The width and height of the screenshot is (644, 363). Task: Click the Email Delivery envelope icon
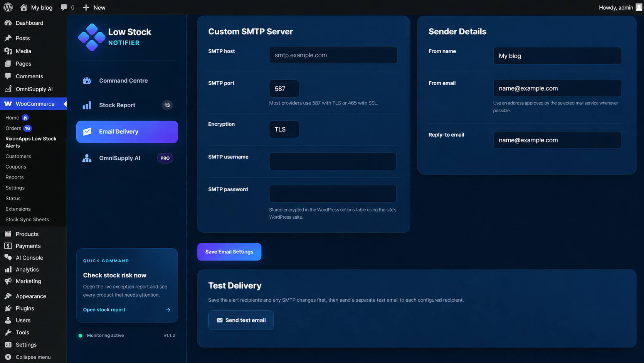pyautogui.click(x=87, y=132)
